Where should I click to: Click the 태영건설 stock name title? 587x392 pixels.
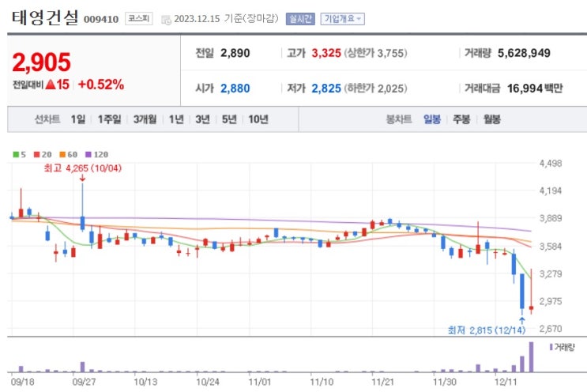click(x=45, y=17)
